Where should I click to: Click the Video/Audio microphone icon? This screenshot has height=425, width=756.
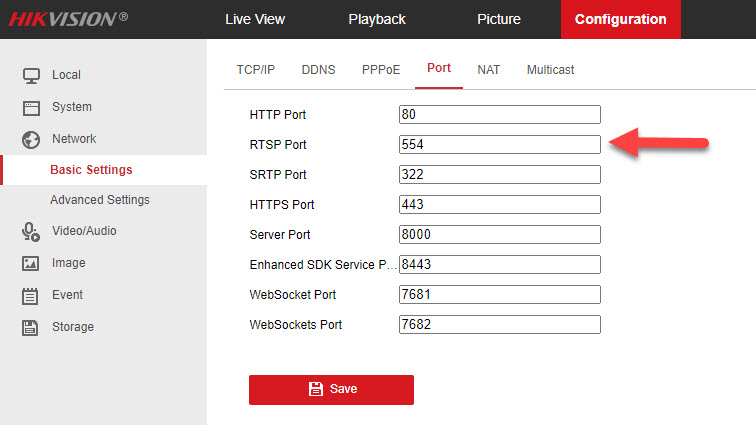click(31, 231)
